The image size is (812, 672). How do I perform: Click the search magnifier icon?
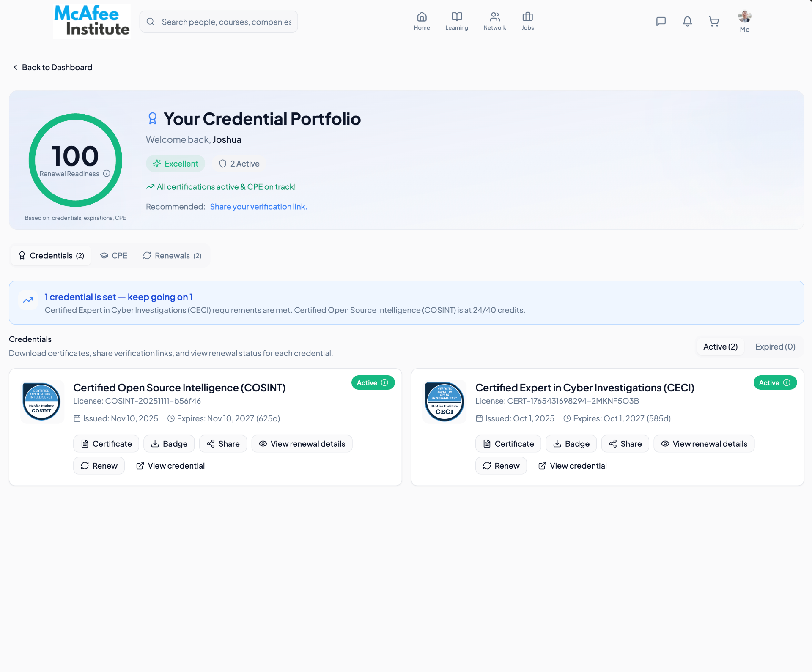pos(150,22)
